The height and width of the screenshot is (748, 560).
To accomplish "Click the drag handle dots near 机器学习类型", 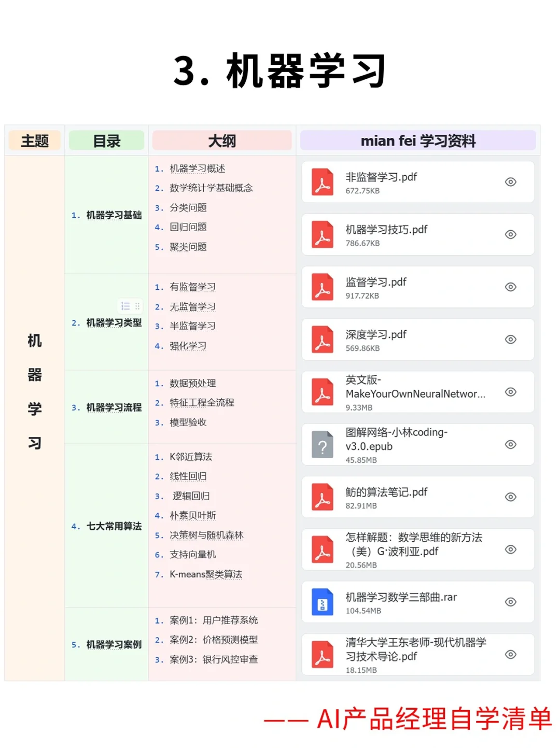I will click(137, 306).
